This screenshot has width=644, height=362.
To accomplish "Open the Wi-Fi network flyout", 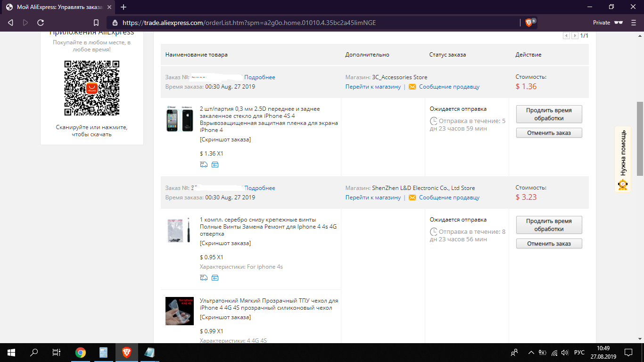I will coord(554,352).
